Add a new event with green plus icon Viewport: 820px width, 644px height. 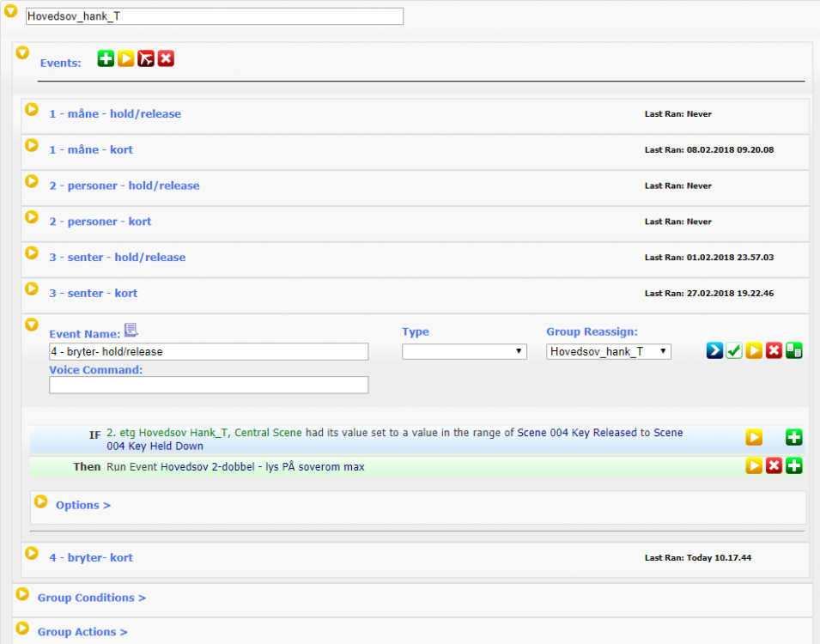coord(106,58)
